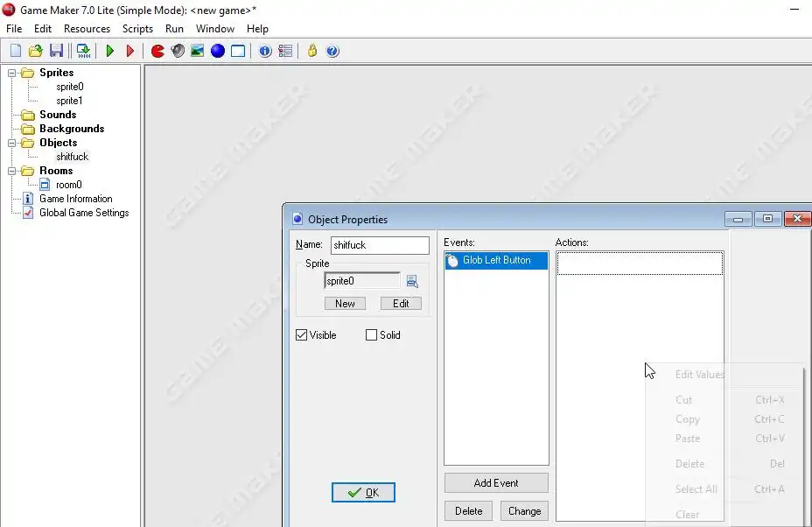Create a sound with speaker icon
Viewport: 812px width, 527px height.
click(178, 51)
